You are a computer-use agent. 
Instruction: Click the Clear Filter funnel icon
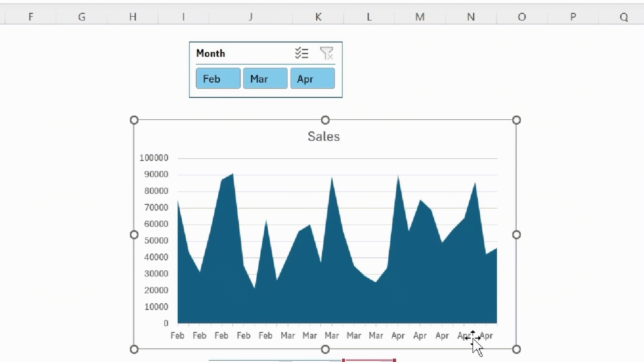(327, 53)
